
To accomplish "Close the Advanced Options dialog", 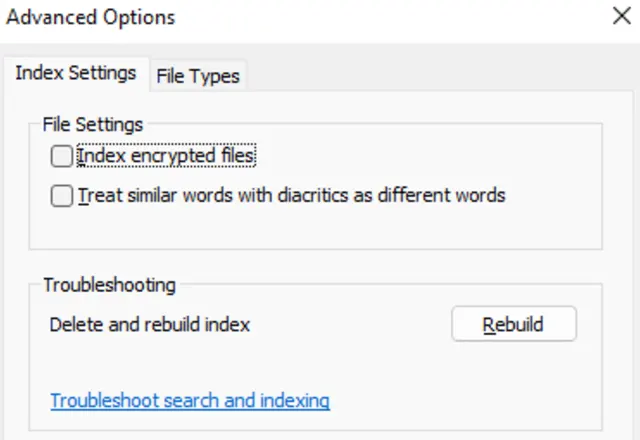I will (620, 17).
